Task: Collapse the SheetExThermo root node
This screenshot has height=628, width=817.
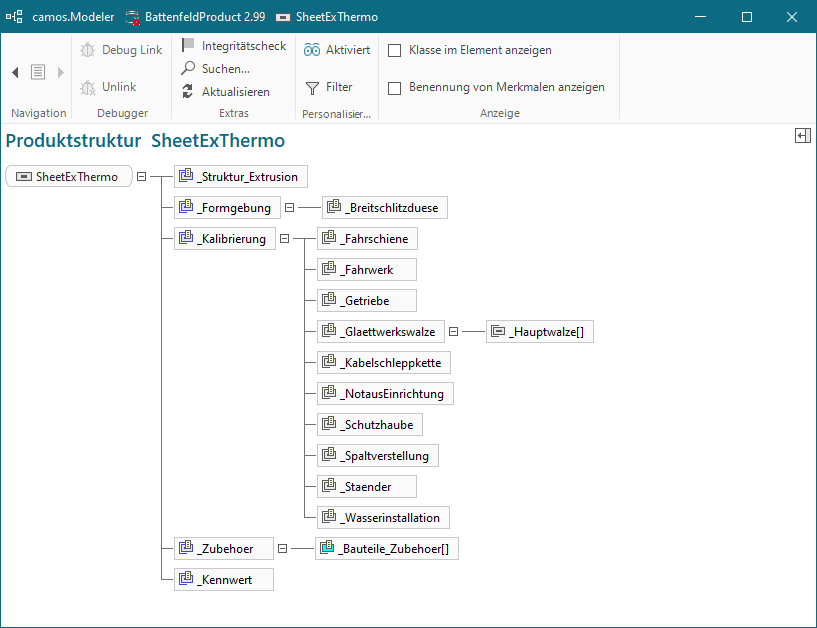Action: [x=141, y=177]
